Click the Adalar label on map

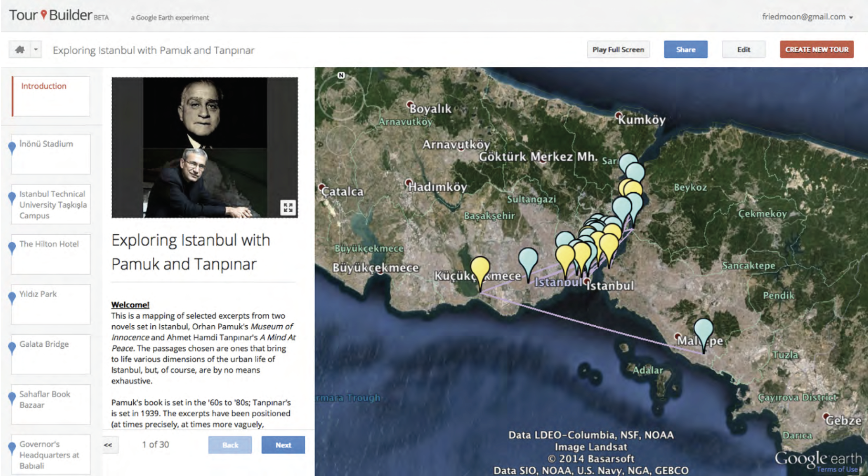coord(648,370)
